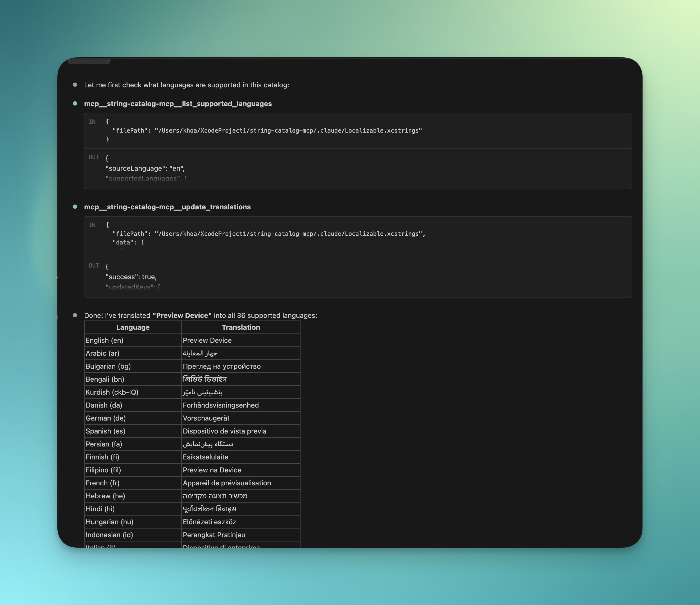Expand truncated OUT block showing success true

[358, 277]
